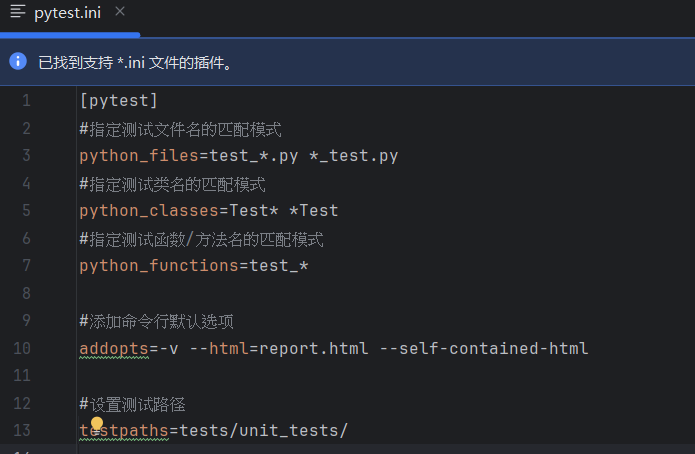Click the addopts key on line 10
The height and width of the screenshot is (454, 695).
point(114,348)
